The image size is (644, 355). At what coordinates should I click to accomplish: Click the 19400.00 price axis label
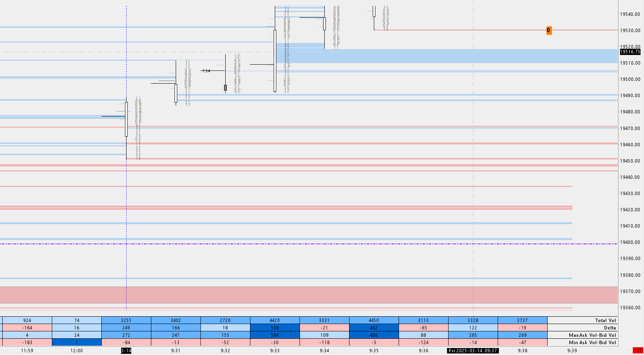(x=630, y=242)
